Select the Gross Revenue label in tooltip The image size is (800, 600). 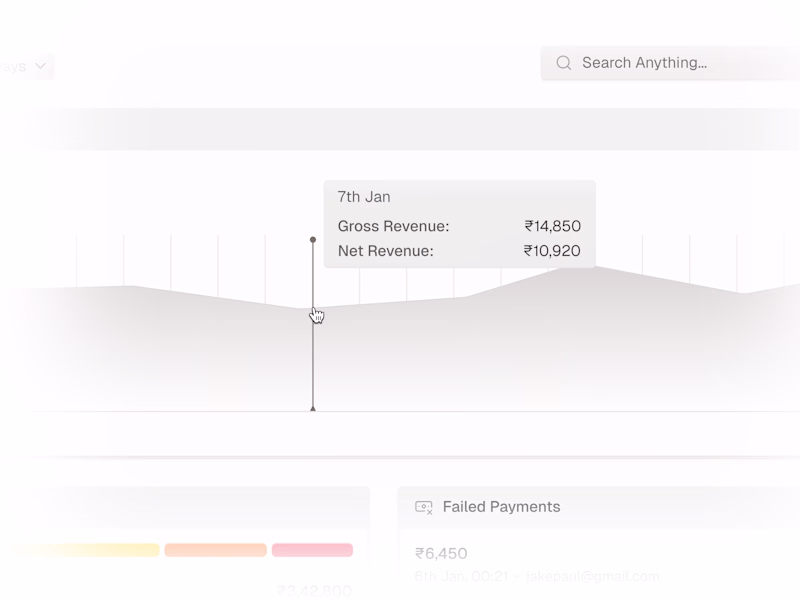click(x=393, y=226)
